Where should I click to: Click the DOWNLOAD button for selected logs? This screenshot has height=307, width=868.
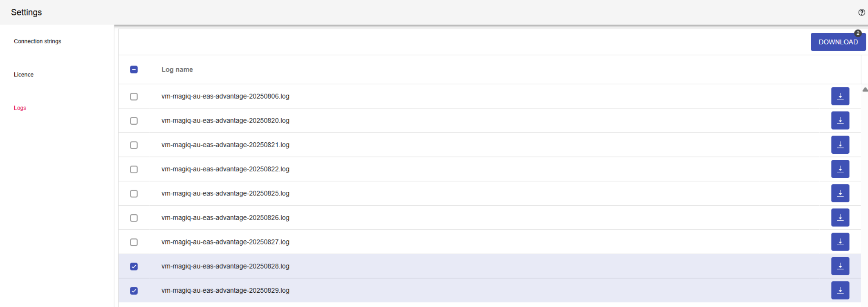pyautogui.click(x=838, y=42)
